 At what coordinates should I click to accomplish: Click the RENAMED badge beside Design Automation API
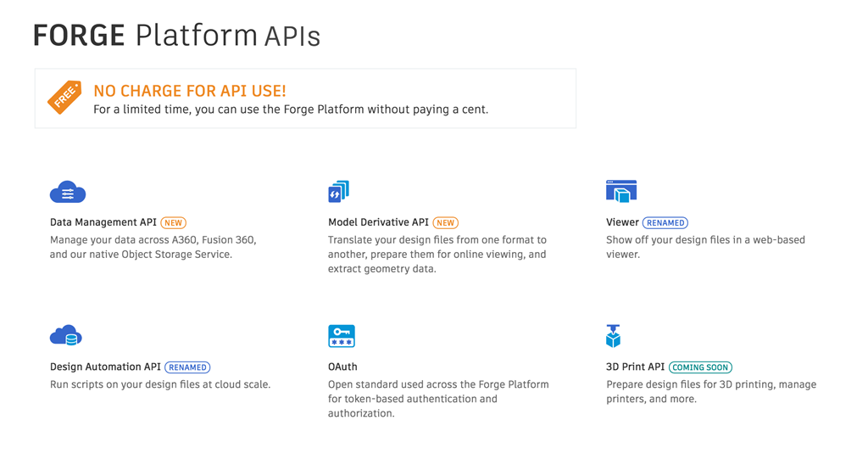click(x=187, y=367)
